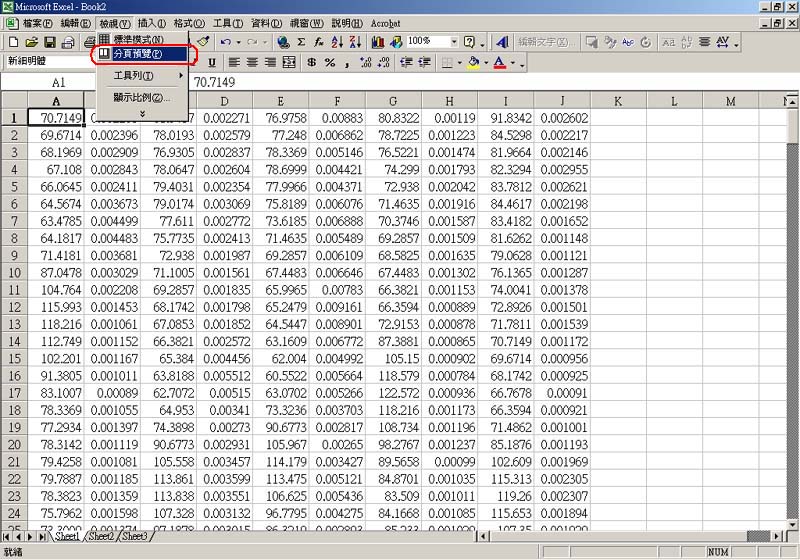Image resolution: width=800 pixels, height=560 pixels.
Task: Select 分頁預覽 from the View menu
Action: point(139,53)
